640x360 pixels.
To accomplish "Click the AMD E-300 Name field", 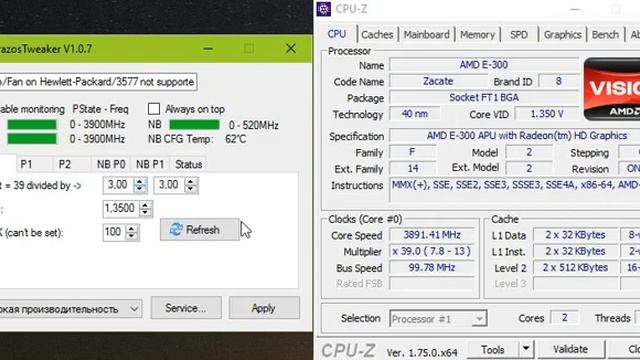I will click(x=484, y=65).
